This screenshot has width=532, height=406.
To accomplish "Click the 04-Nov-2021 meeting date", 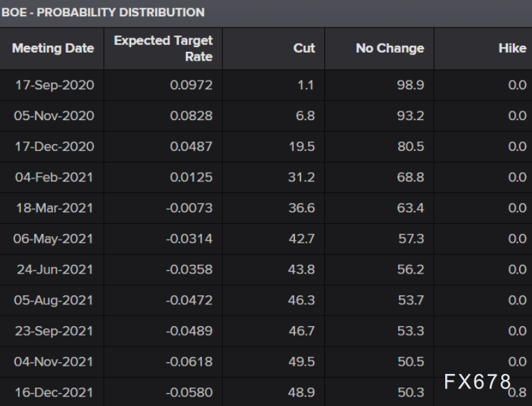I will tap(54, 362).
